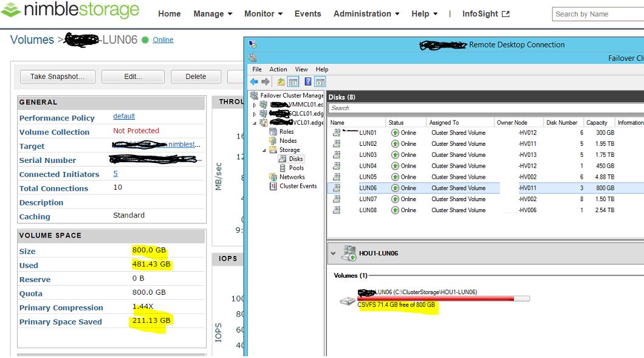Open the Action menu
644x358 pixels.
(278, 69)
